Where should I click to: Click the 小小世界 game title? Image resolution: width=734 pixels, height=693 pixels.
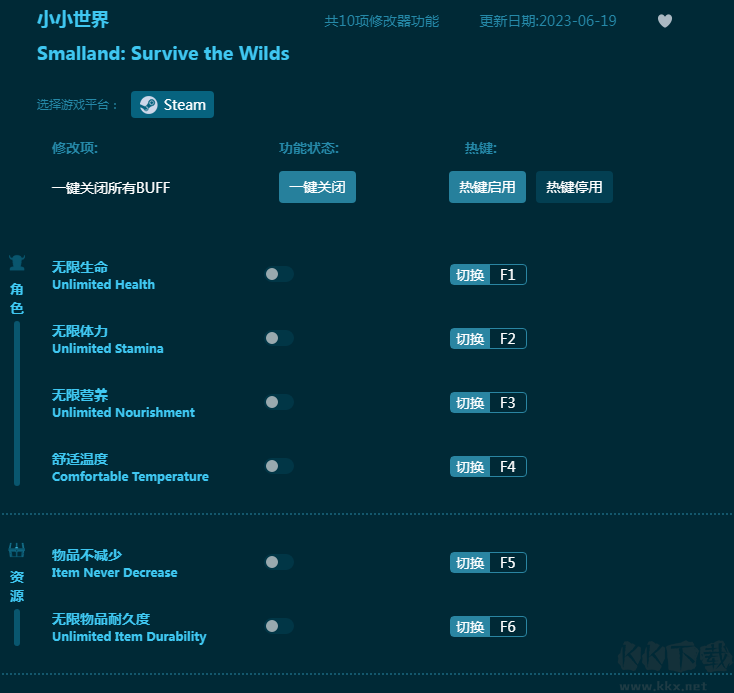click(x=73, y=20)
